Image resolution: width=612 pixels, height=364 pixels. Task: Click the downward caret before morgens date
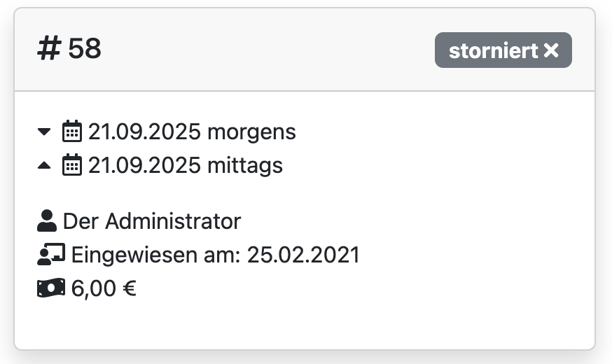[x=44, y=132]
